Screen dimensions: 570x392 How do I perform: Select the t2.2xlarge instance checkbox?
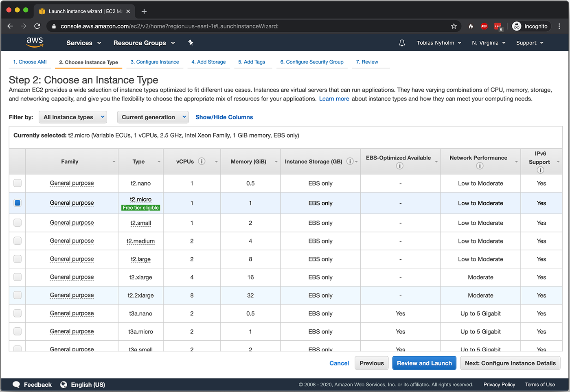pyautogui.click(x=18, y=295)
